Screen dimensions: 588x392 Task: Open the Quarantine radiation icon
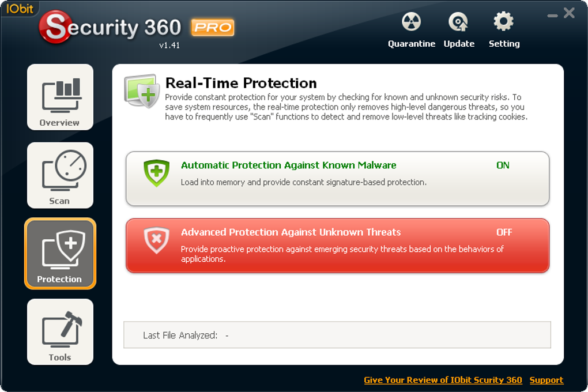411,22
